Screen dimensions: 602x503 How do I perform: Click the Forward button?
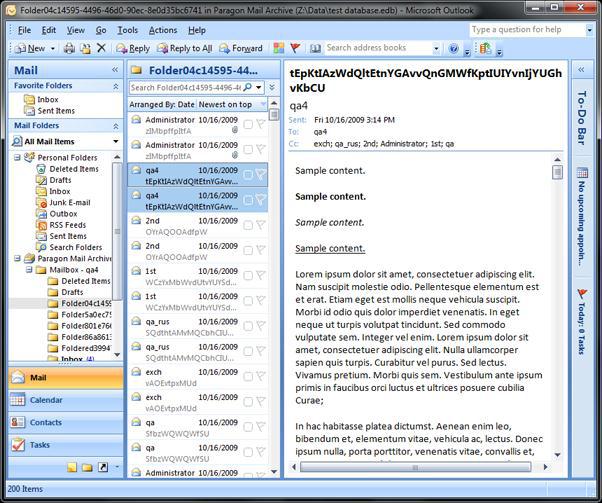241,48
